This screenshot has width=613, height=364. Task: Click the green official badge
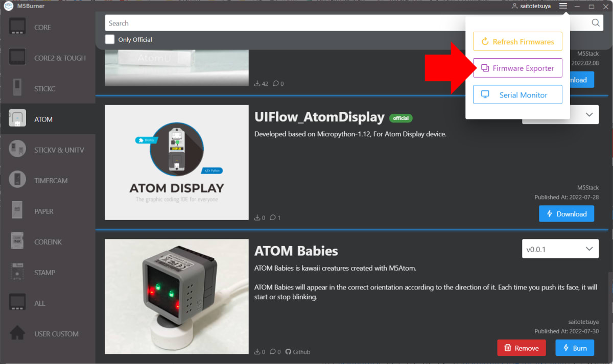tap(401, 118)
